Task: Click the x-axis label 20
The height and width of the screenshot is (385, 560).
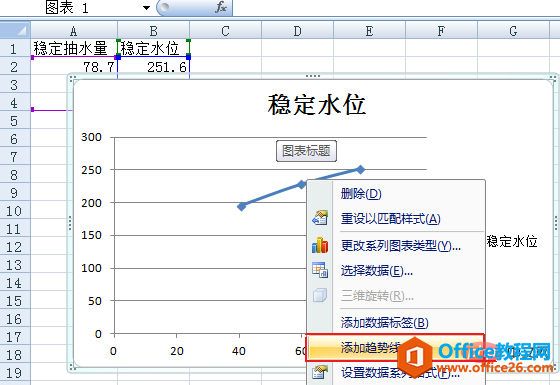Action: (x=177, y=351)
